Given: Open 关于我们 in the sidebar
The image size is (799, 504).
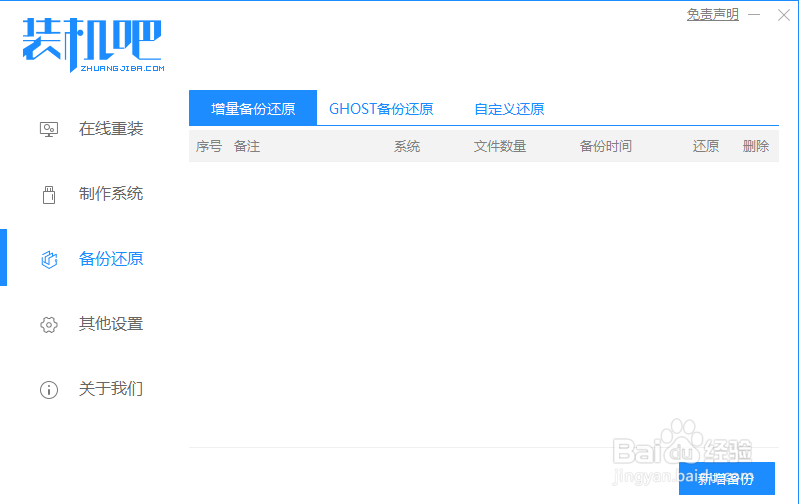Looking at the screenshot, I should 111,389.
